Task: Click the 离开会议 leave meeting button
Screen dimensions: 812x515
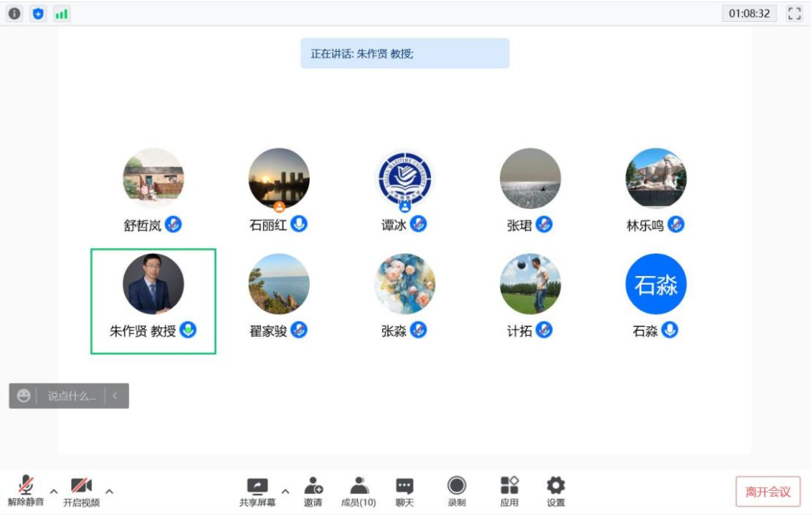Action: click(768, 492)
